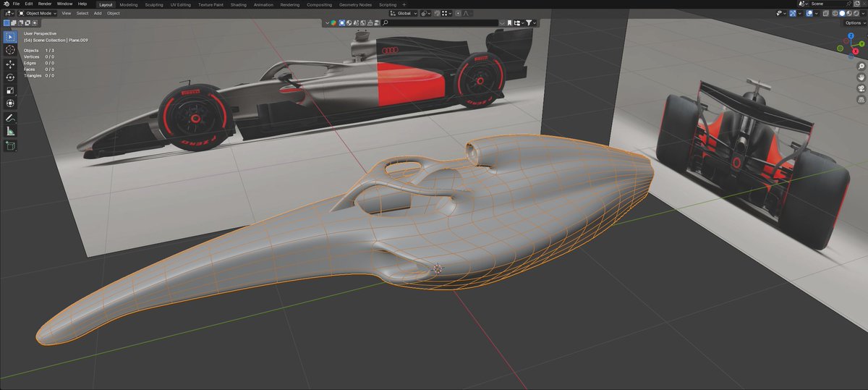Select the Measure tool
This screenshot has height=390, width=868.
pyautogui.click(x=11, y=131)
